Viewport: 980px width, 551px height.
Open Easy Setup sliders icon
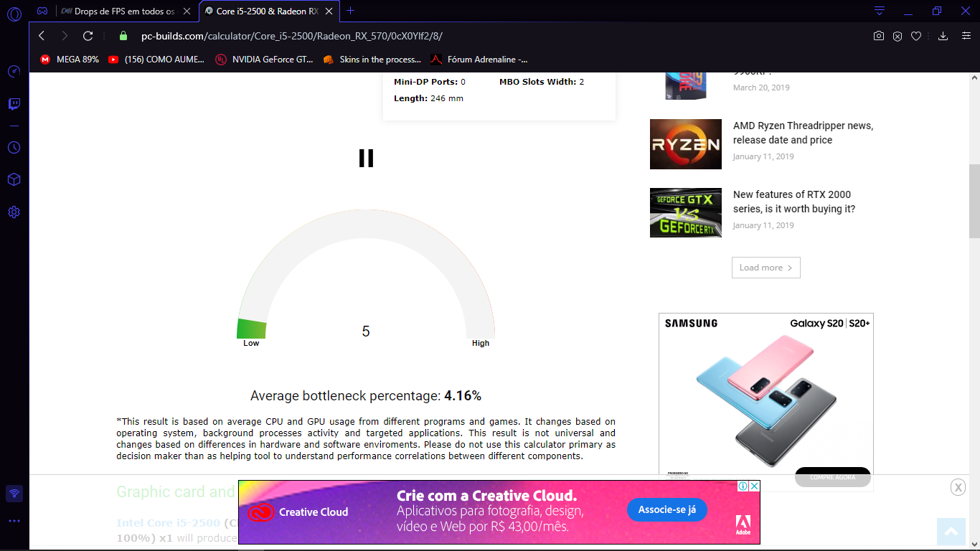point(966,36)
